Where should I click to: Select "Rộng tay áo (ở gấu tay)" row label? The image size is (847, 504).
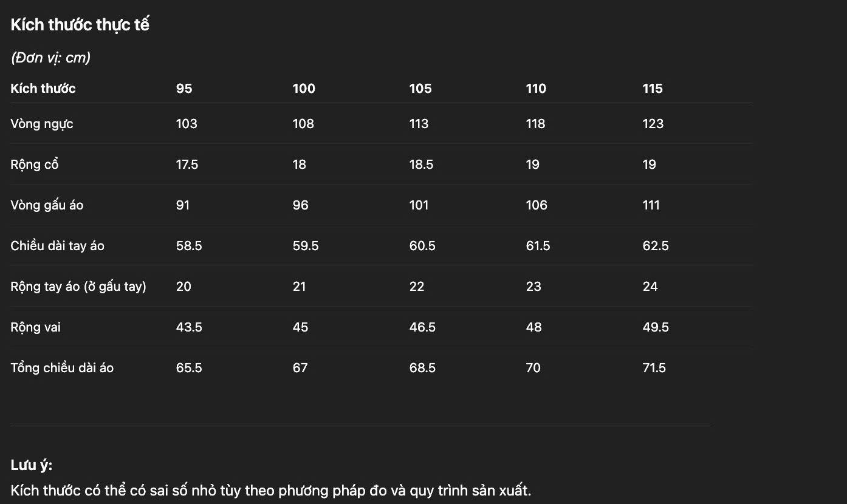point(78,287)
